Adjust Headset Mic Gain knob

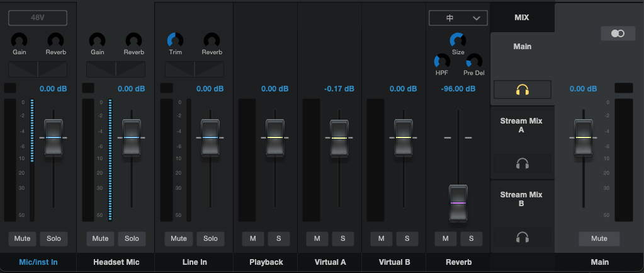[x=98, y=41]
